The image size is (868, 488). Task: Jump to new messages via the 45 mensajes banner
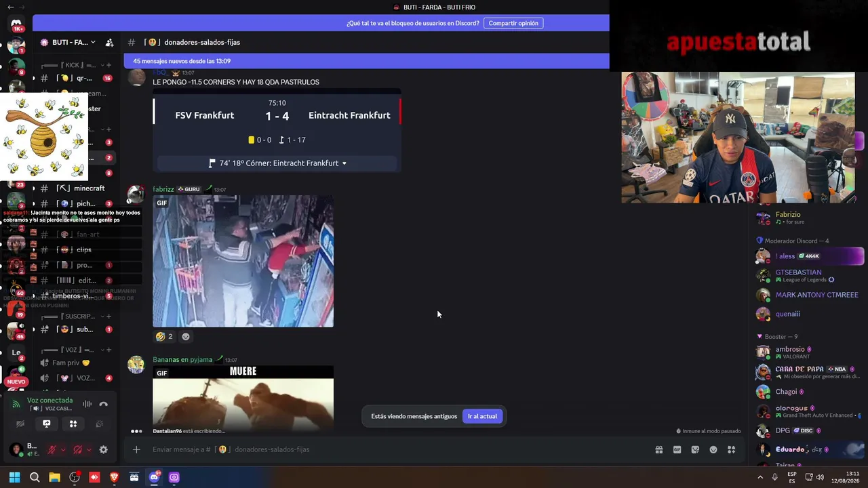tap(366, 61)
